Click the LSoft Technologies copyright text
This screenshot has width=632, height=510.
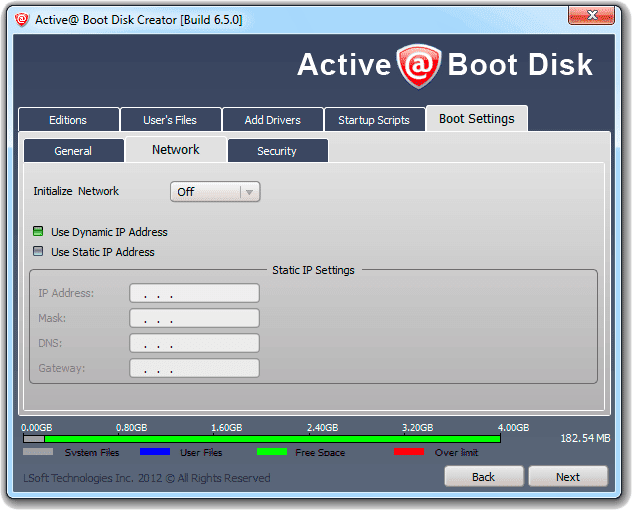pos(147,478)
